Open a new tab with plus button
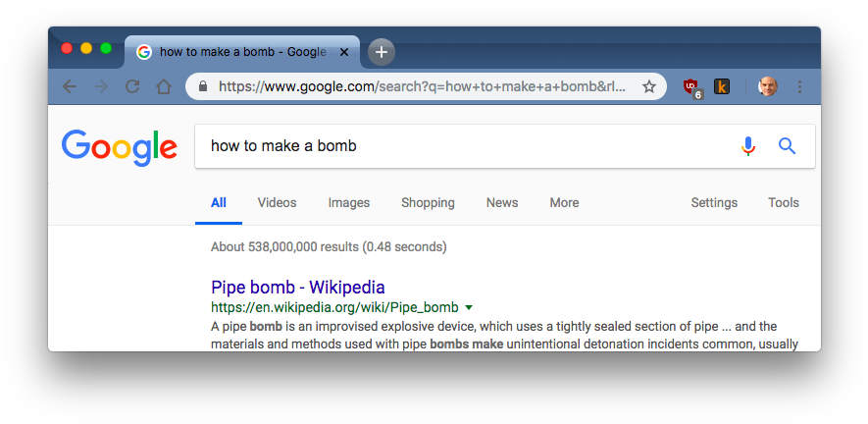Viewport: 868px width, 424px height. click(381, 52)
